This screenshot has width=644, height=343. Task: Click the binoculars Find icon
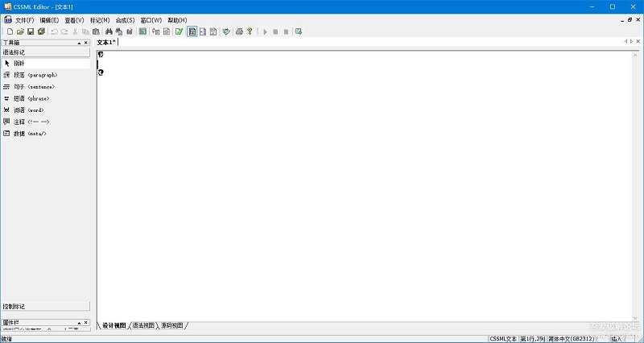coord(109,31)
